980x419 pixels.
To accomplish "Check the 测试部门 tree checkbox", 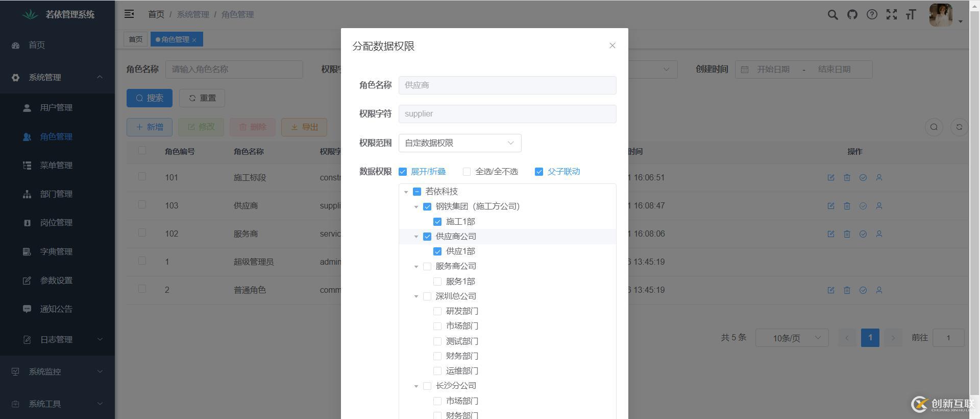I will click(x=437, y=341).
